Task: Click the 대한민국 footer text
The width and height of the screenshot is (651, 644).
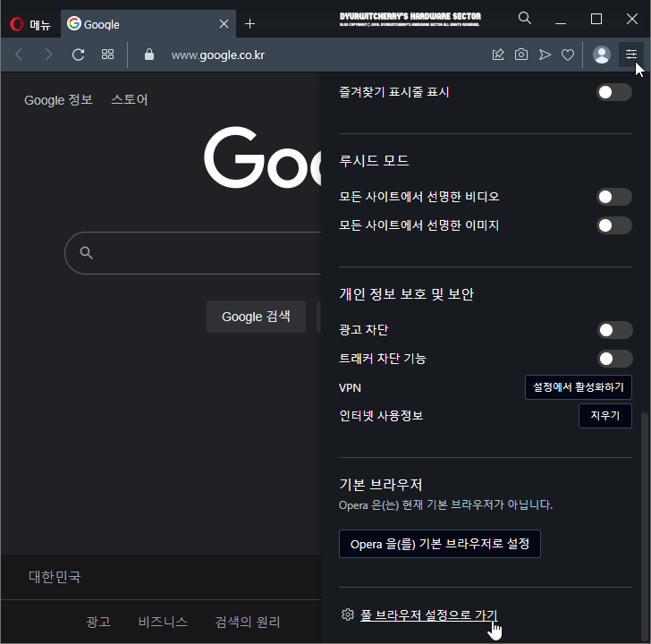Action: click(x=55, y=577)
